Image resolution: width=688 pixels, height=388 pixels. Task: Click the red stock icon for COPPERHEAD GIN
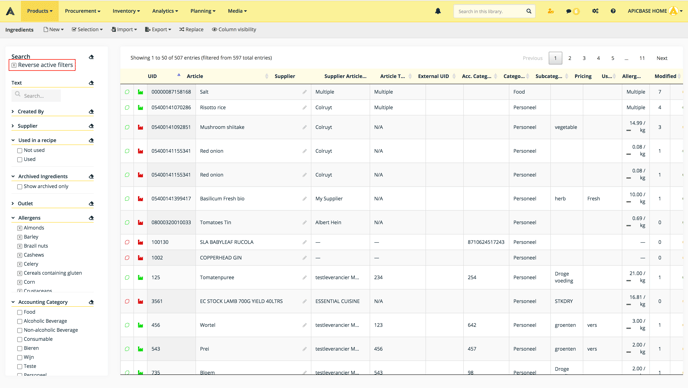[140, 258]
